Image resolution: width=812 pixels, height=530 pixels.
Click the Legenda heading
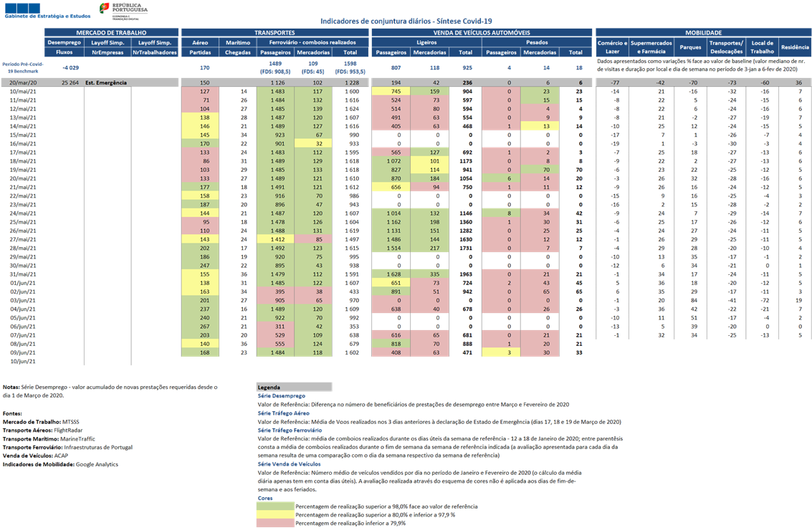pyautogui.click(x=269, y=387)
